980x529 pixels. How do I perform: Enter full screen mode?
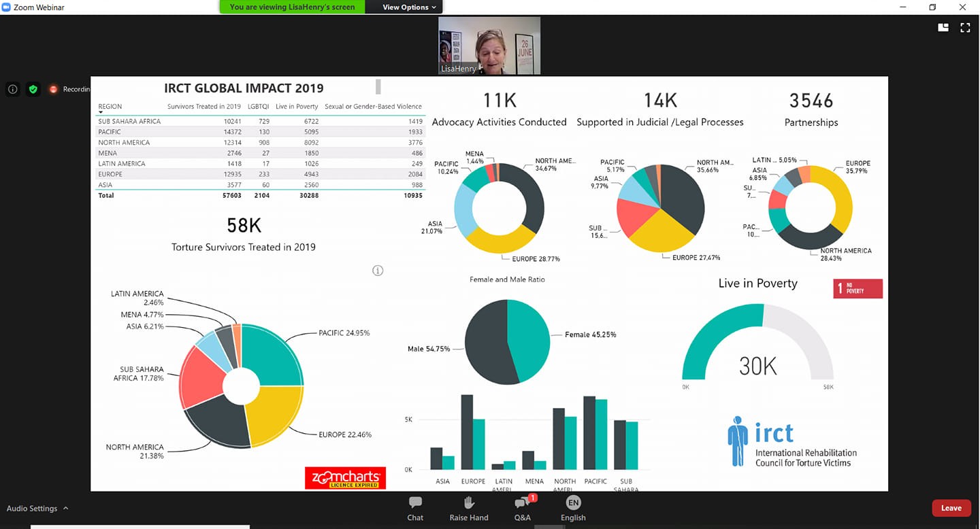(964, 27)
